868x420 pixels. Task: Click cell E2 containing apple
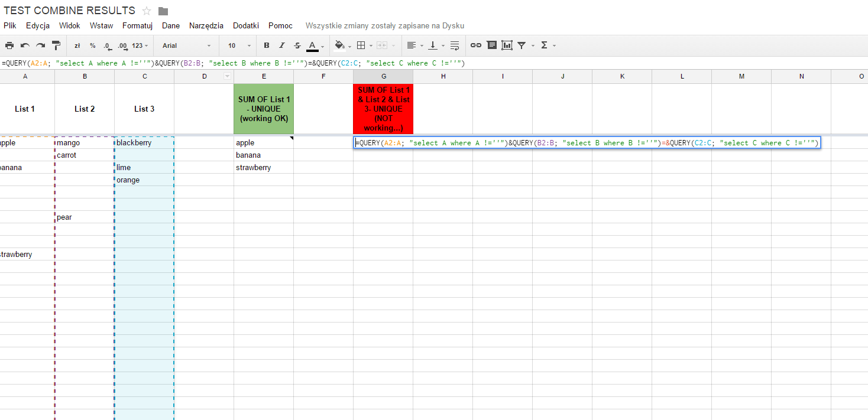click(264, 143)
